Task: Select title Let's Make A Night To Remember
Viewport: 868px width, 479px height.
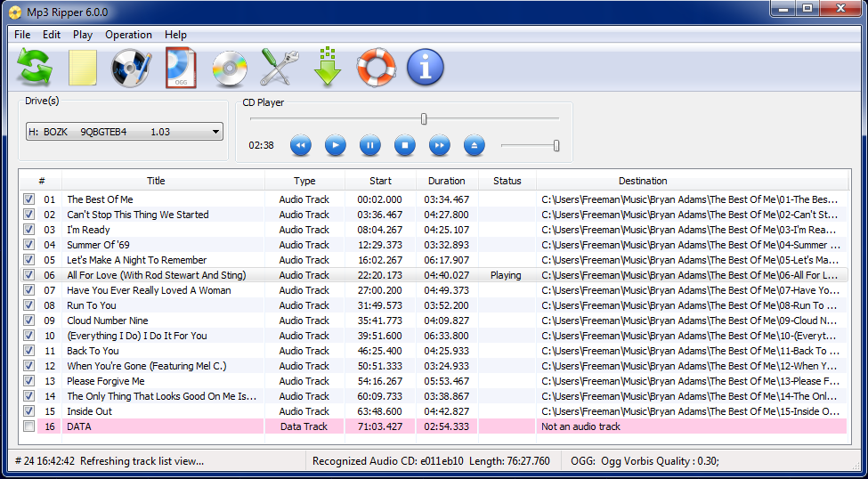Action: pyautogui.click(x=137, y=260)
